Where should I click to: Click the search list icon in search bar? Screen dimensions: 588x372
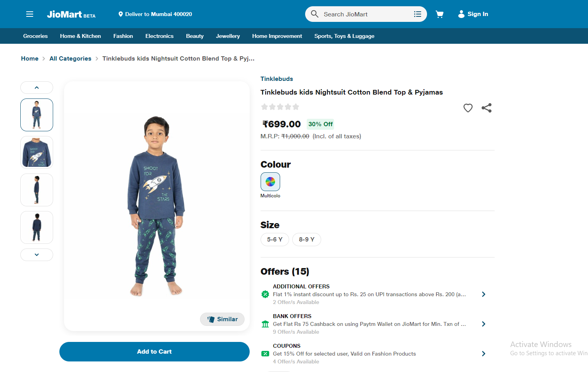(x=417, y=14)
